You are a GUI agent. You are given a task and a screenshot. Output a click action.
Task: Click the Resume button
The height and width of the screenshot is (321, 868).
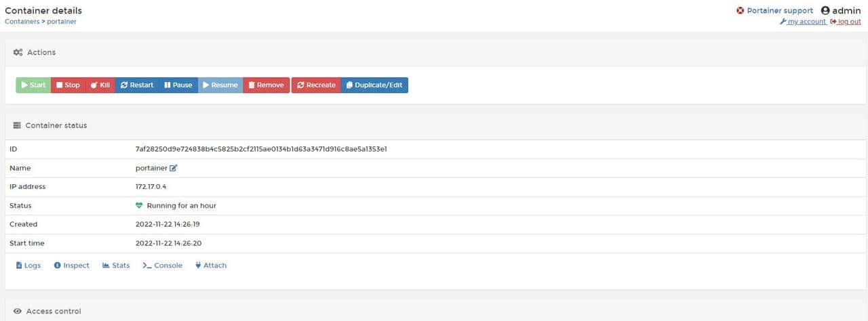(220, 85)
